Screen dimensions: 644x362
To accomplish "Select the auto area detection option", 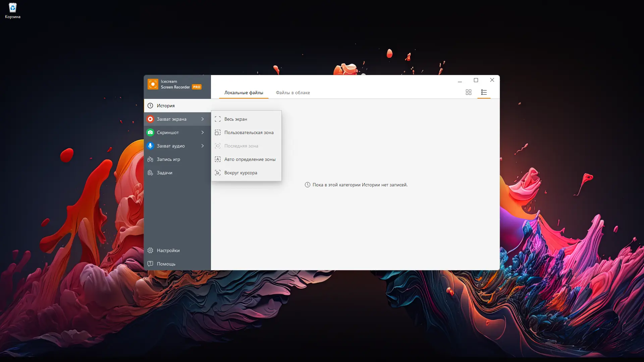I will [250, 159].
